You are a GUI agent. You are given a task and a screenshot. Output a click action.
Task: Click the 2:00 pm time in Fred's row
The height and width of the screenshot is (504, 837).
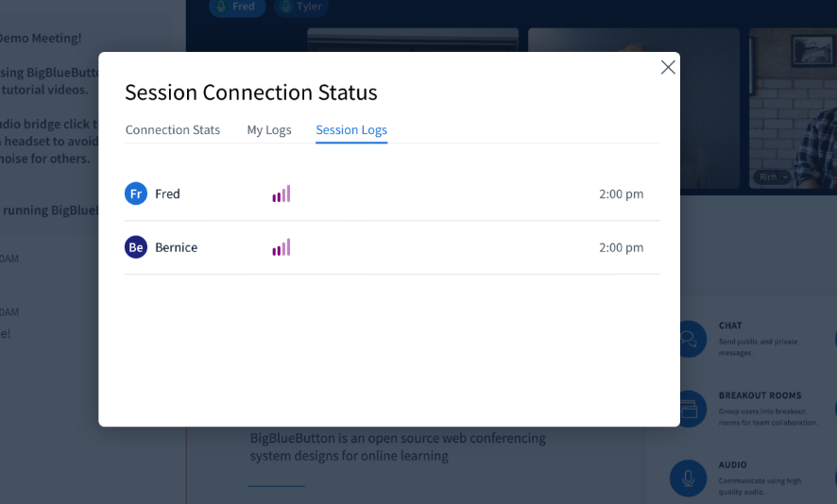pyautogui.click(x=622, y=194)
